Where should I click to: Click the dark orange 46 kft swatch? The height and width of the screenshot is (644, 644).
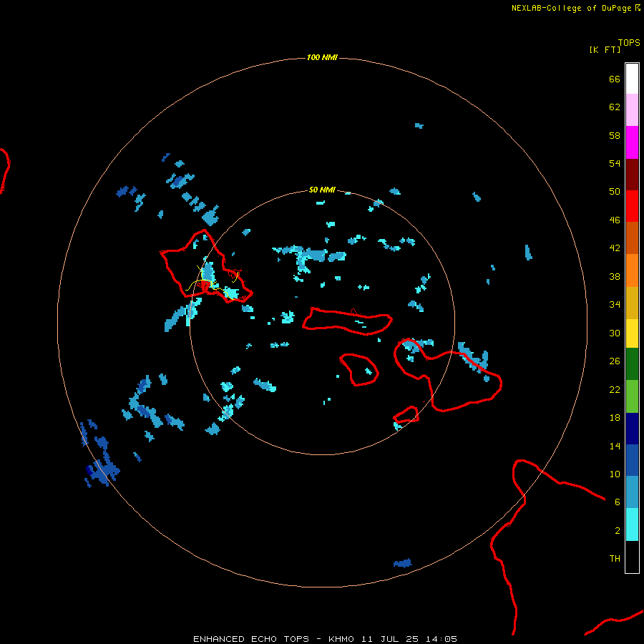coord(632,238)
